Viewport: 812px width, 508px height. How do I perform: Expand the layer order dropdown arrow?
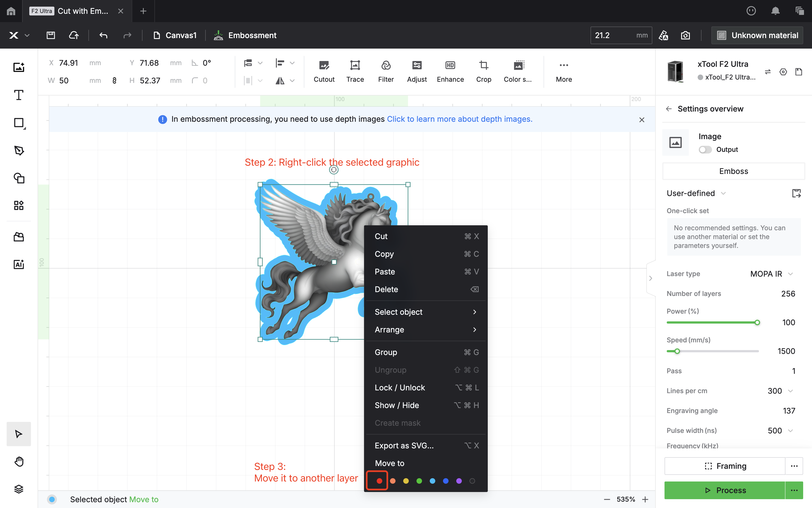pyautogui.click(x=260, y=63)
